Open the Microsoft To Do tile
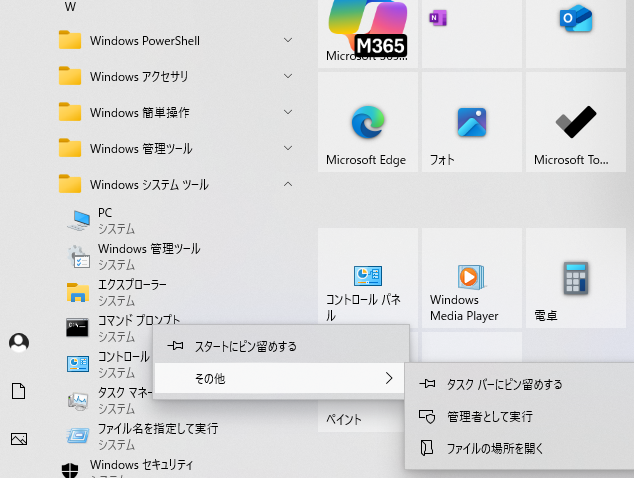The width and height of the screenshot is (634, 478). tap(575, 122)
